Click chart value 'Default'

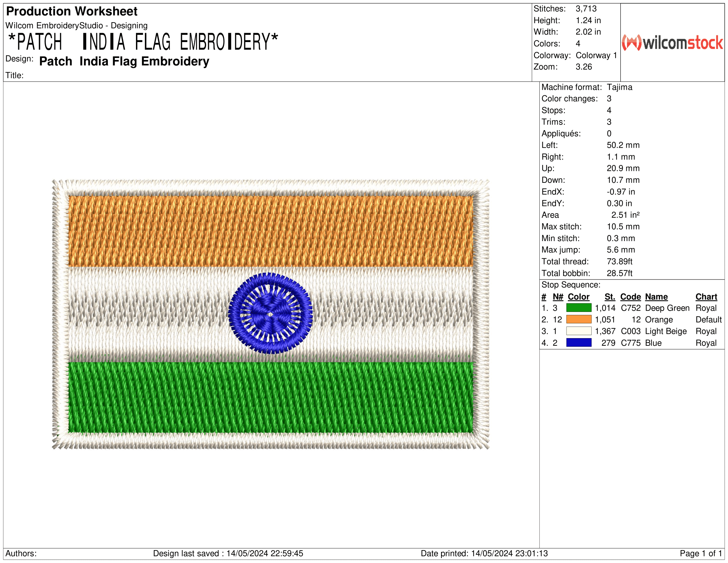click(x=708, y=320)
